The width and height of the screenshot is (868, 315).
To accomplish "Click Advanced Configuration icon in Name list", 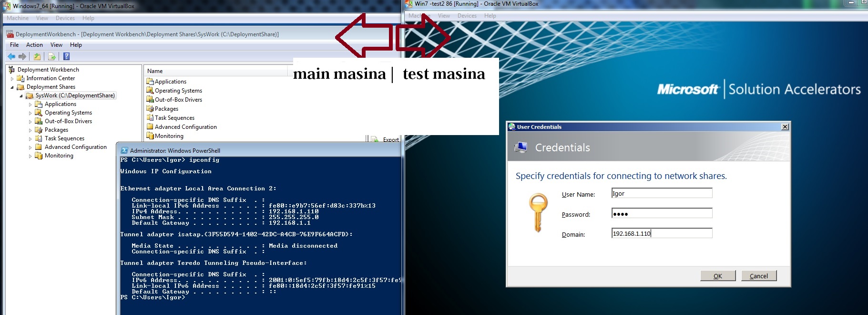I will tap(150, 127).
